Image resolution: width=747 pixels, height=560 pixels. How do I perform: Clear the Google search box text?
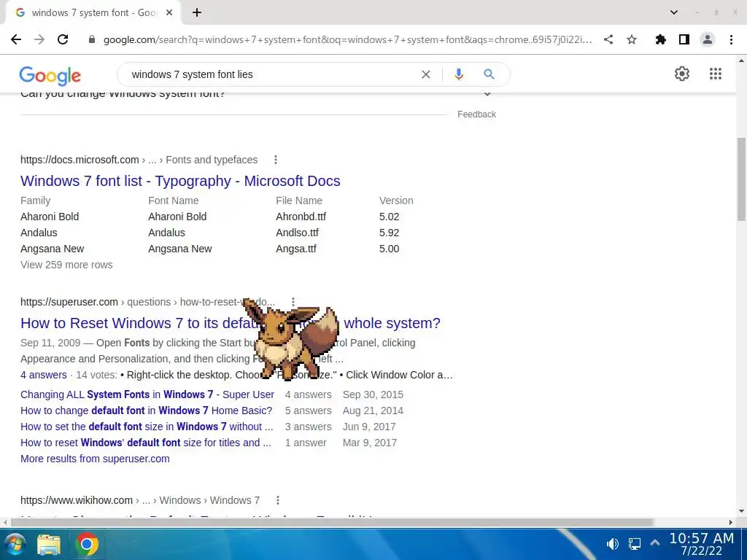point(426,74)
